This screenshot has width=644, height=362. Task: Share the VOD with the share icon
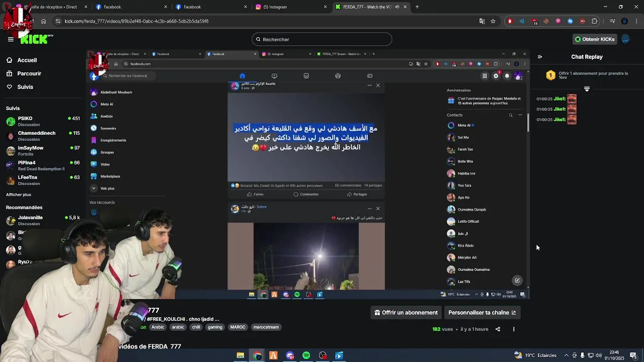(x=498, y=329)
